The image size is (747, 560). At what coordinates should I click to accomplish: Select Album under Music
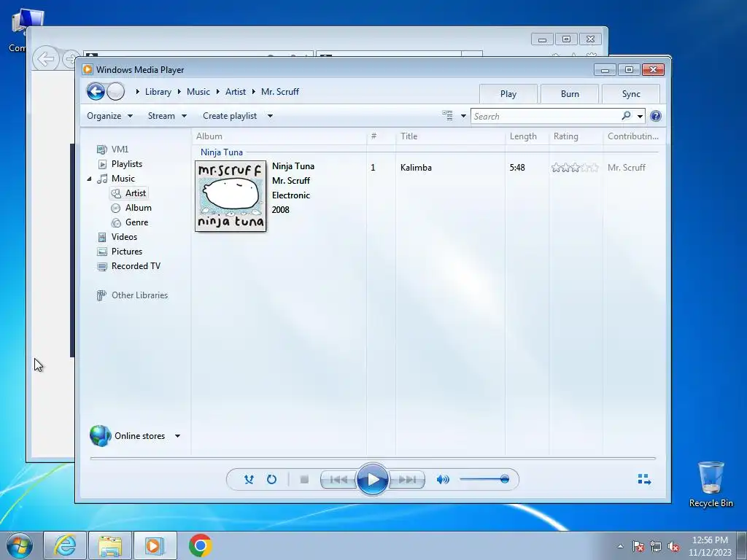[131, 208]
